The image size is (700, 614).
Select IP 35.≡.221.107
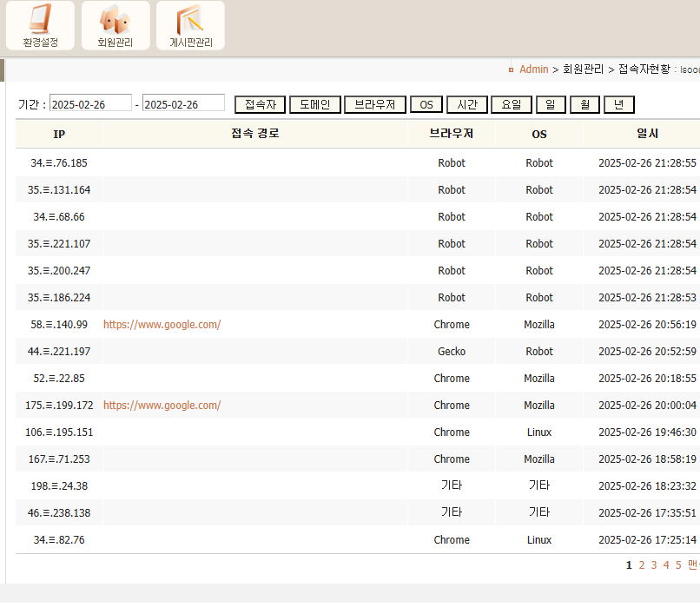click(59, 244)
